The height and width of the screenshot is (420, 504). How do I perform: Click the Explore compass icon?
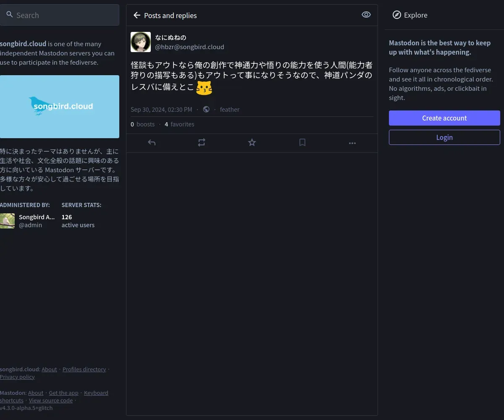[x=396, y=15]
